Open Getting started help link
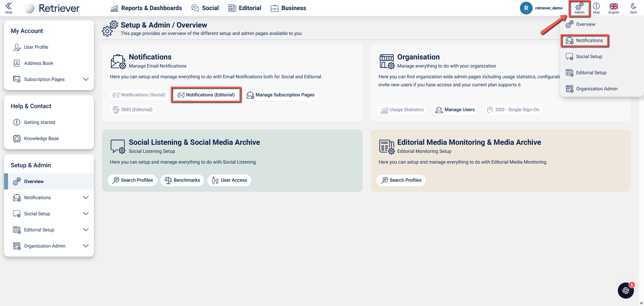Screen dimensions: 644x306 click(x=40, y=122)
